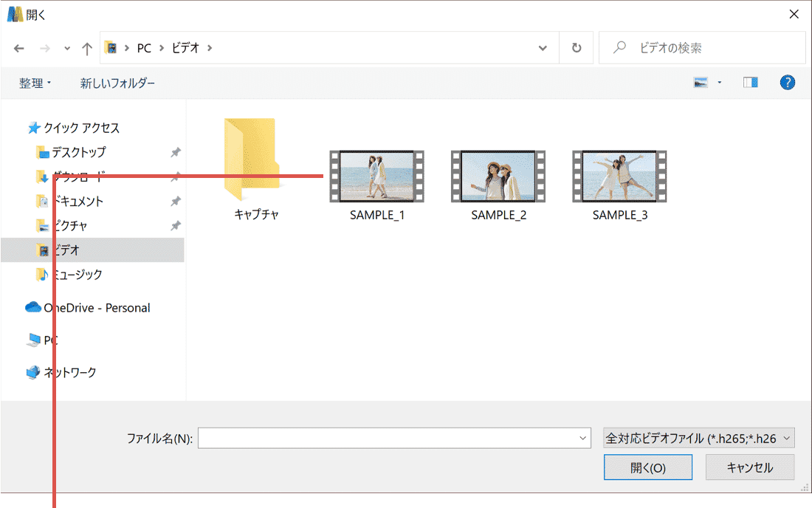Click the Back navigation arrow
812x508 pixels.
tap(19, 47)
